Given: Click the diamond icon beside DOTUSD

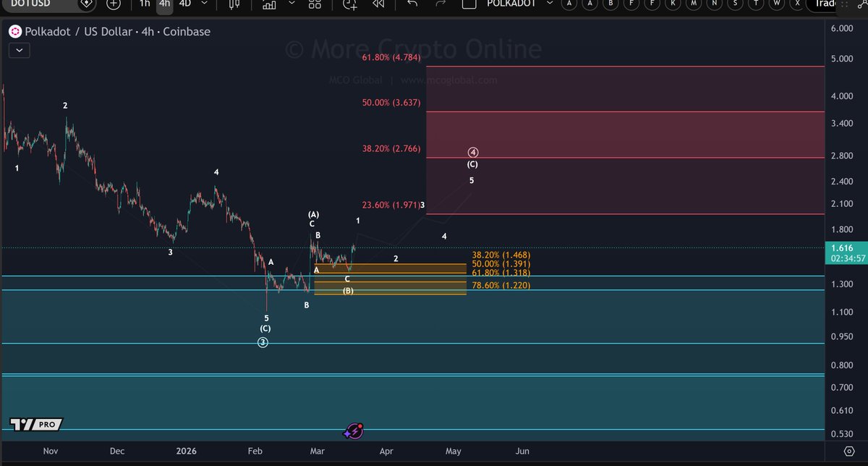Looking at the screenshot, I should tap(86, 4).
